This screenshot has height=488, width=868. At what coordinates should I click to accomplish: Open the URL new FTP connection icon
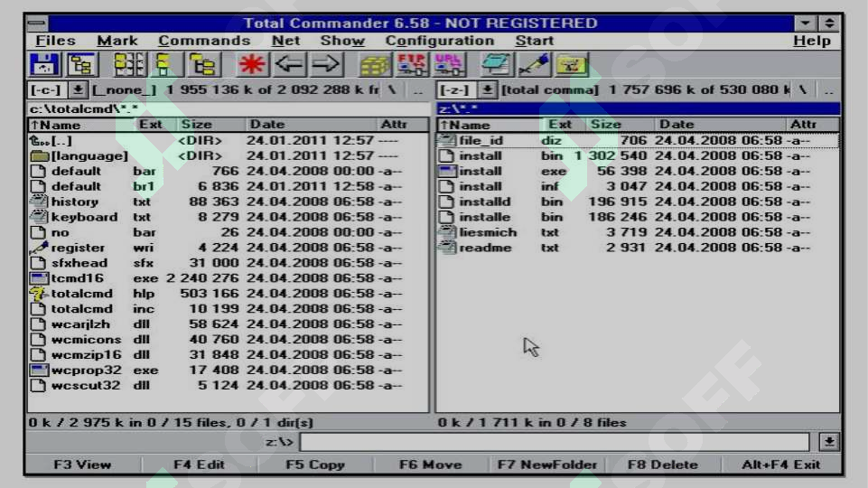(448, 64)
